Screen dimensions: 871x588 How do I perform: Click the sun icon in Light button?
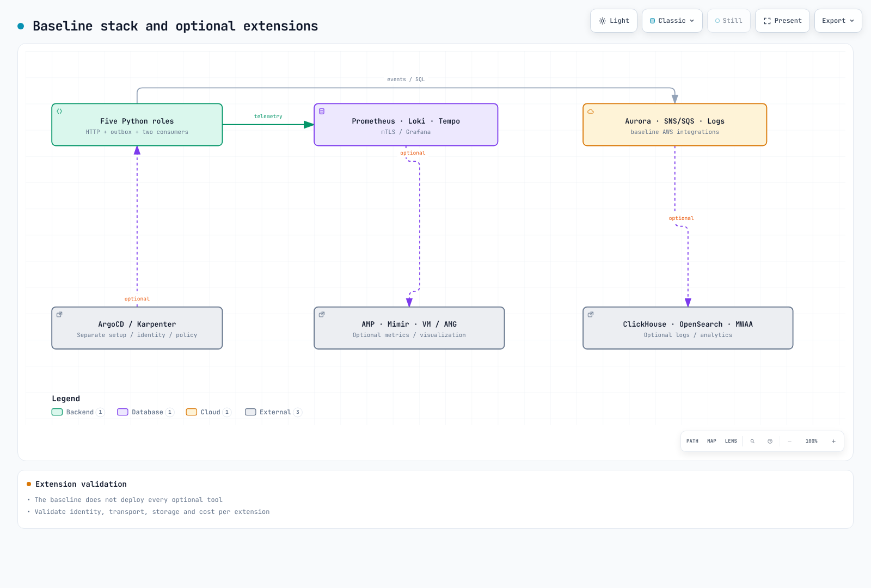pyautogui.click(x=602, y=21)
